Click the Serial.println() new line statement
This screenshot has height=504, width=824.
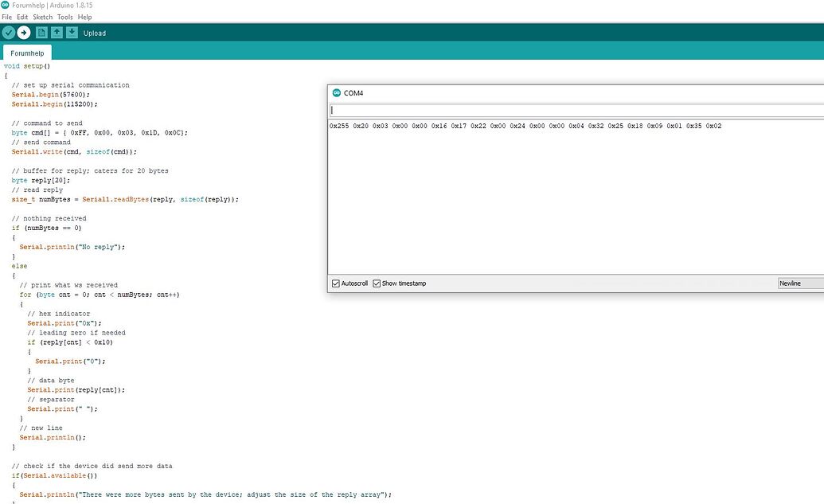click(53, 437)
